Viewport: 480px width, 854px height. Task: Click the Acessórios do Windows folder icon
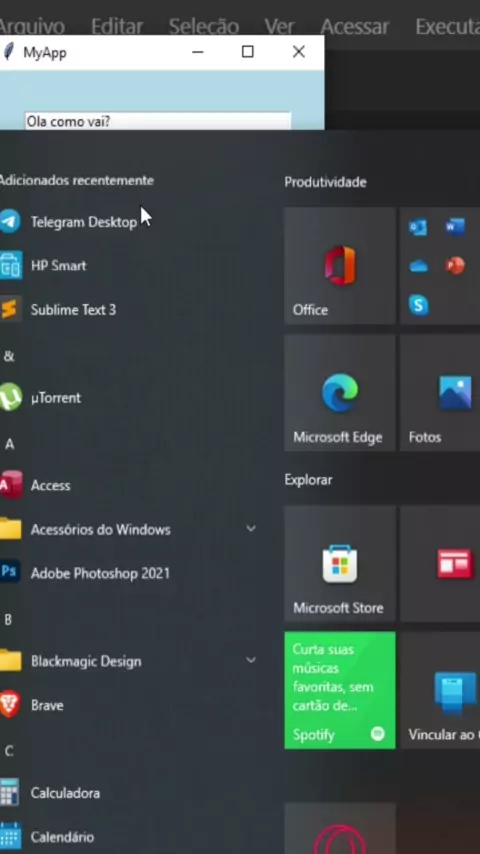coord(10,529)
